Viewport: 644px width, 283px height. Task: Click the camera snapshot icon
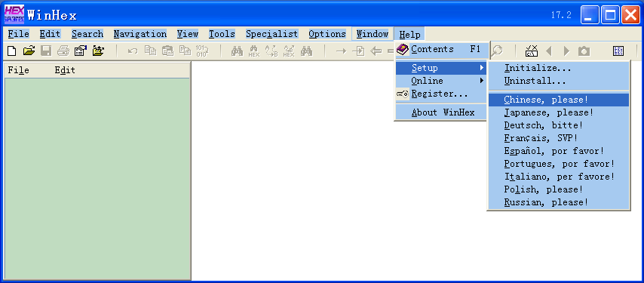(584, 51)
